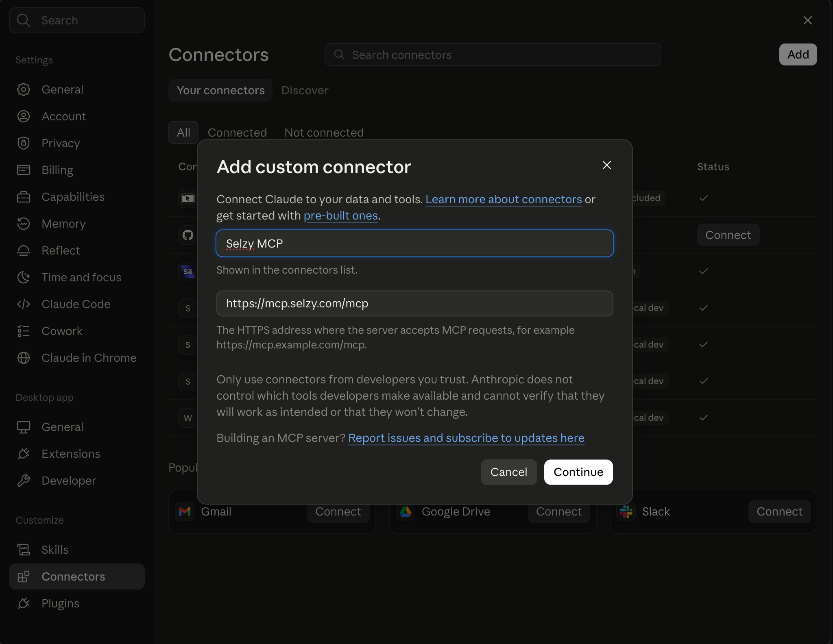Close the Add custom connector dialog
The width and height of the screenshot is (833, 644).
pos(607,165)
